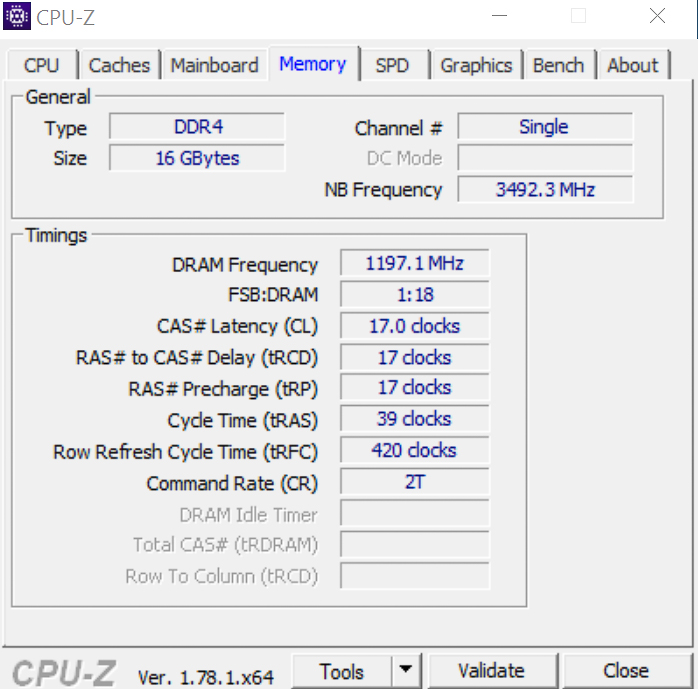Click the Size field showing 16 GBytes

click(197, 158)
